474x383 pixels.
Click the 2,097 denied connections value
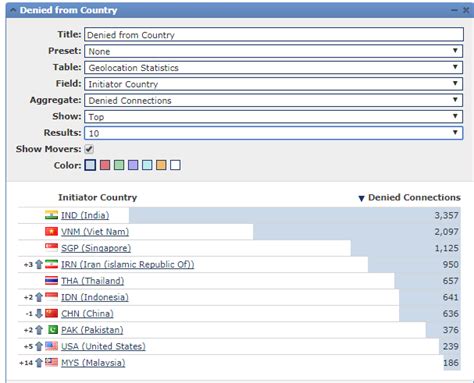point(447,232)
